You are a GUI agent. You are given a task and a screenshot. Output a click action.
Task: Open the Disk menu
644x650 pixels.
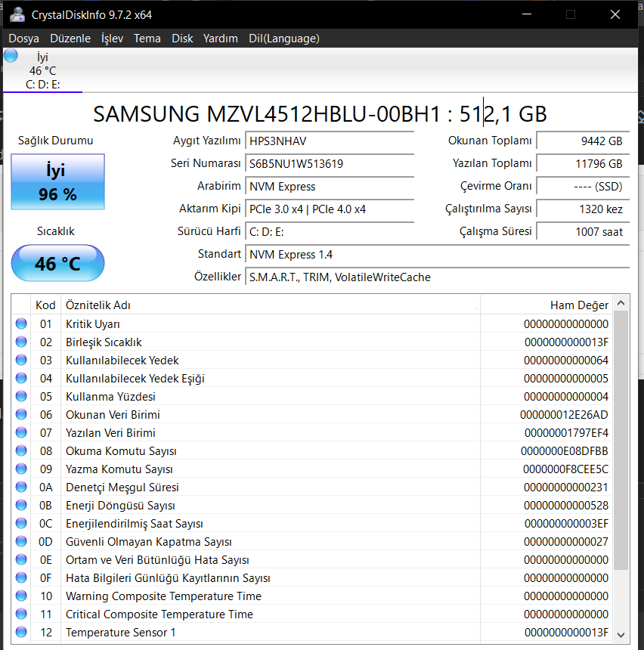(182, 39)
